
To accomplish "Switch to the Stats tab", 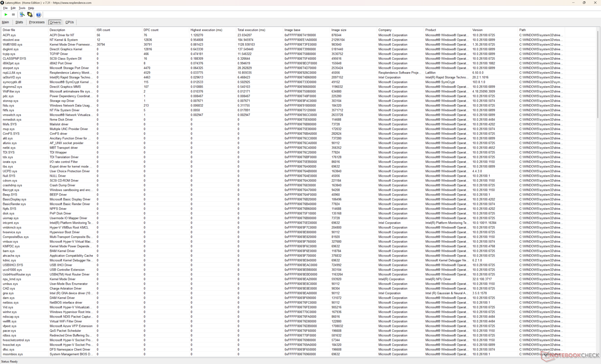I will (19, 22).
